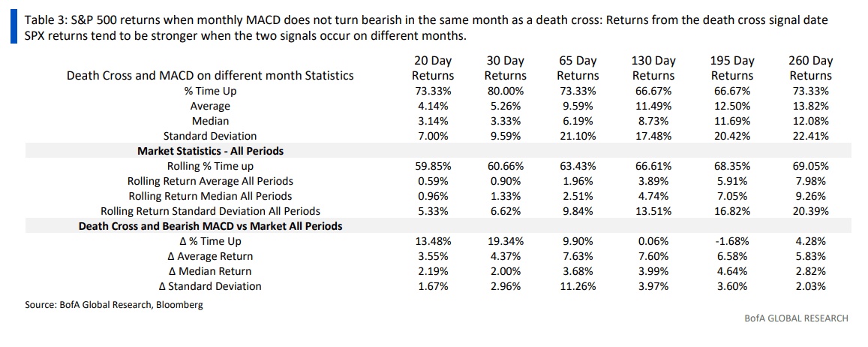Select the "Δ Median Return" row label
The height and width of the screenshot is (347, 868).
click(210, 271)
